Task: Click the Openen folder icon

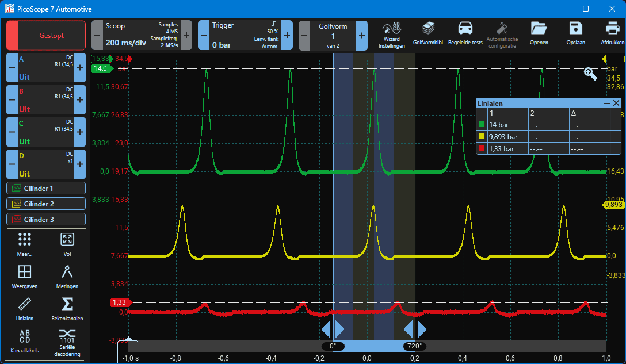Action: (x=539, y=34)
